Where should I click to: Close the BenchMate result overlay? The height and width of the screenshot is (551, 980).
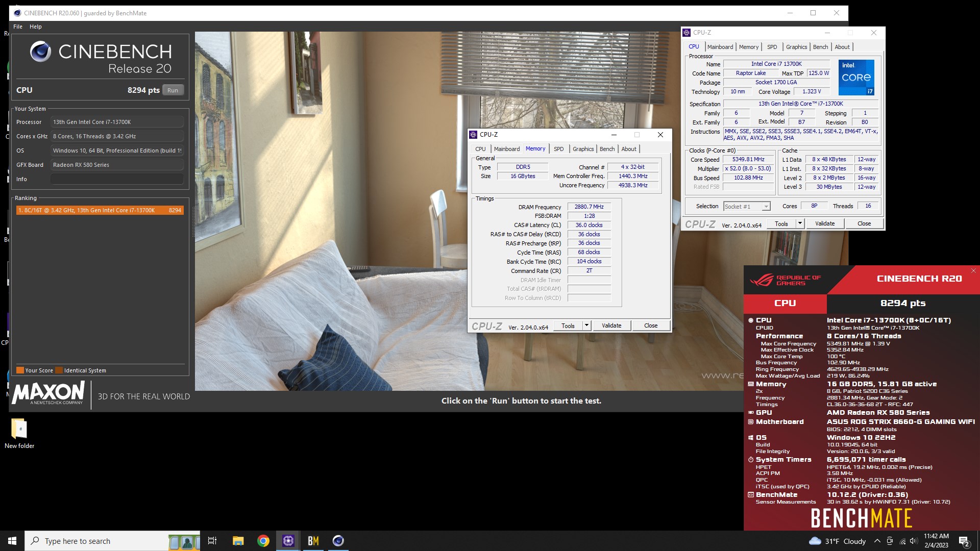(973, 271)
